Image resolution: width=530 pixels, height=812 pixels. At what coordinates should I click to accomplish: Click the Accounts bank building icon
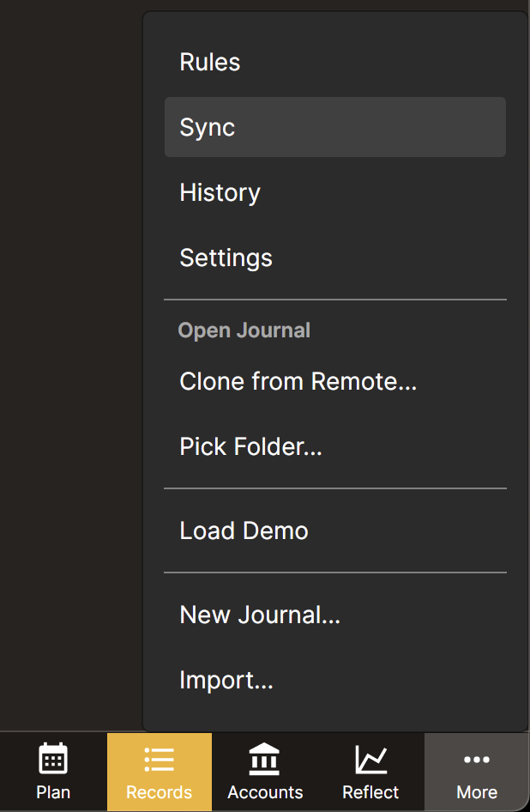tap(264, 759)
